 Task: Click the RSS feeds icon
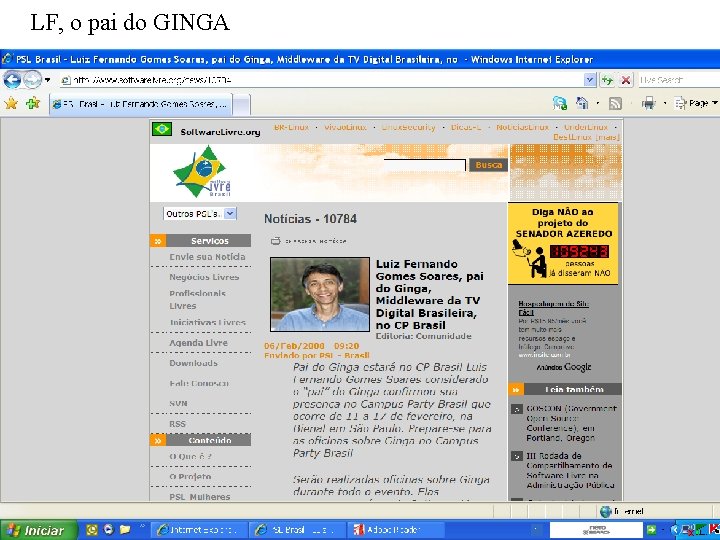[x=615, y=104]
